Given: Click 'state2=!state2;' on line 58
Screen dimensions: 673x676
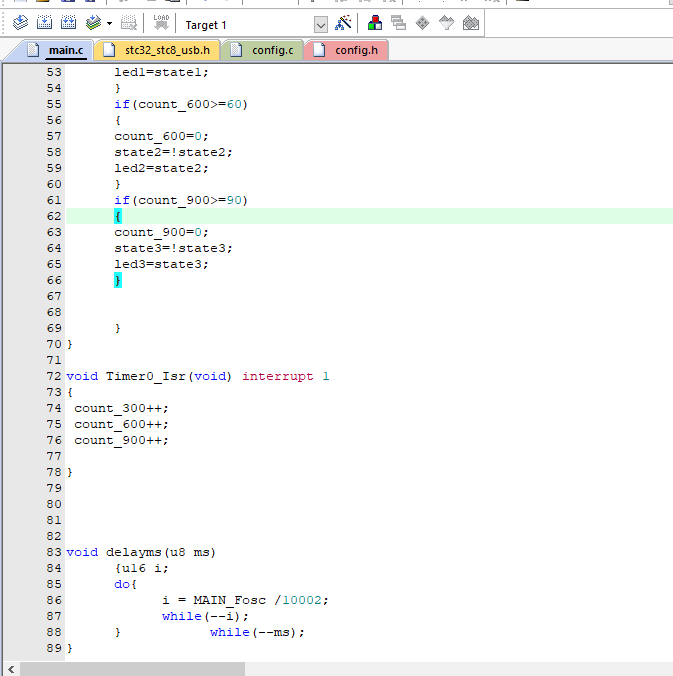Looking at the screenshot, I should pyautogui.click(x=173, y=152).
